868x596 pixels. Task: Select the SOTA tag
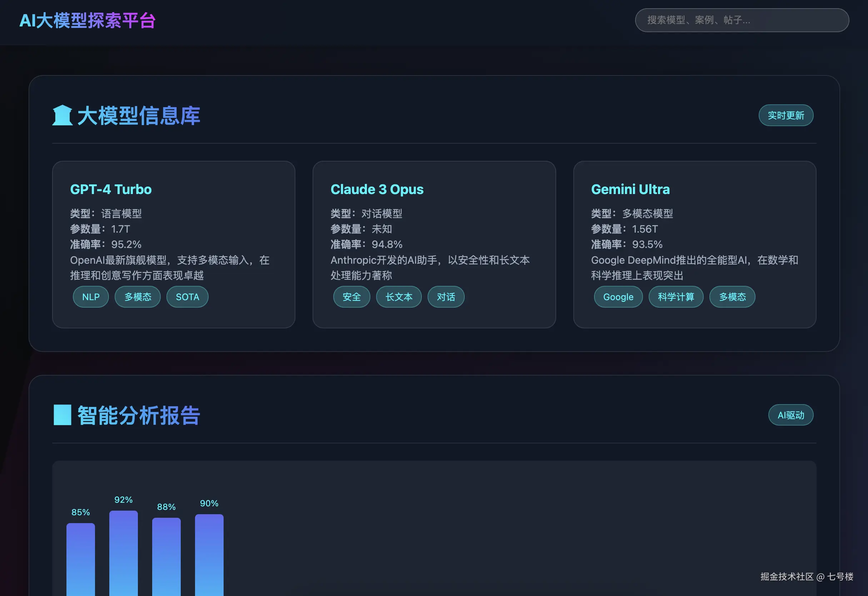point(187,297)
